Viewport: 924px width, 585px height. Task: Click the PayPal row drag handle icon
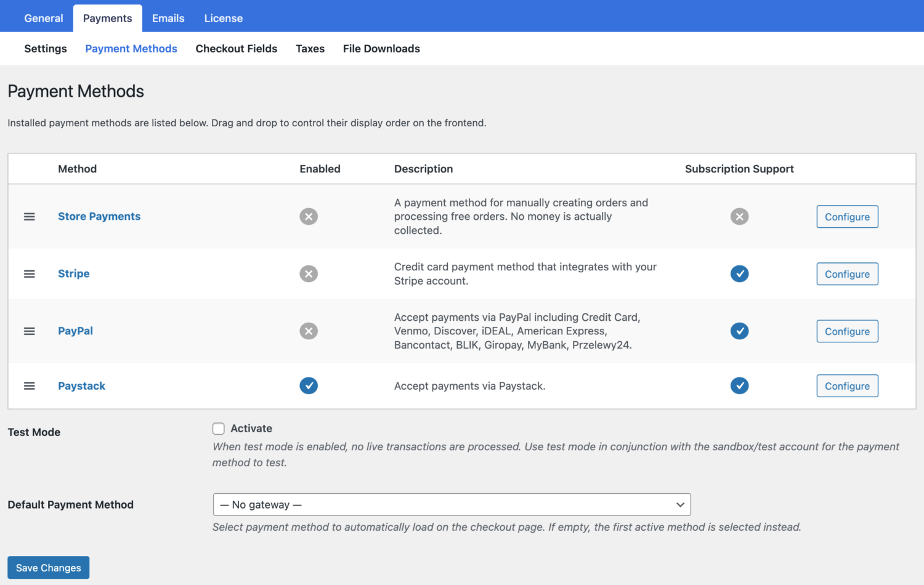[x=29, y=331]
